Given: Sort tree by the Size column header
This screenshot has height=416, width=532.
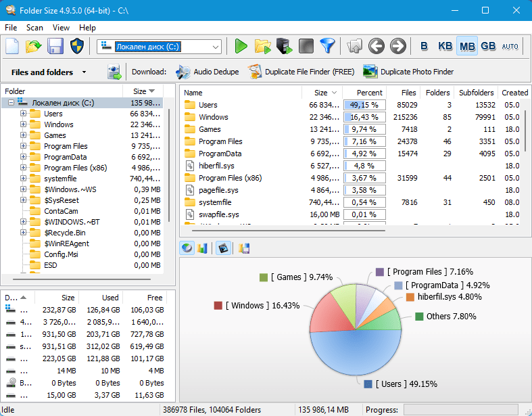Looking at the screenshot, I should (x=143, y=91).
